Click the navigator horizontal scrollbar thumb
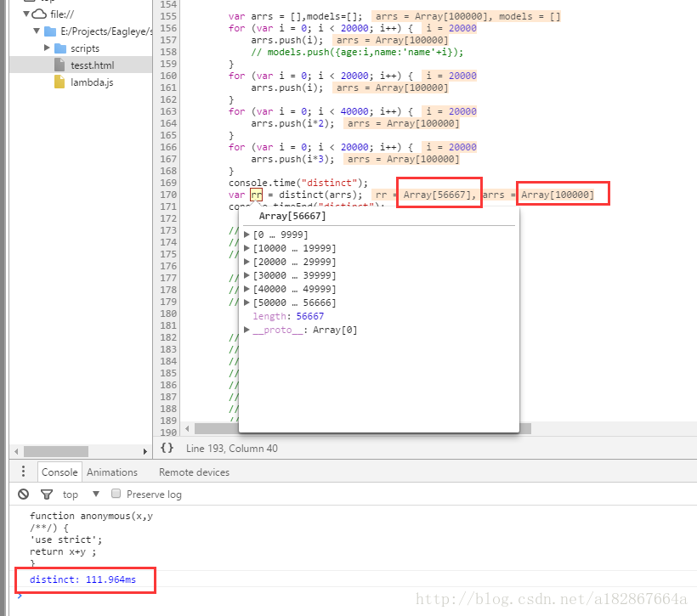The image size is (697, 616). 56,451
